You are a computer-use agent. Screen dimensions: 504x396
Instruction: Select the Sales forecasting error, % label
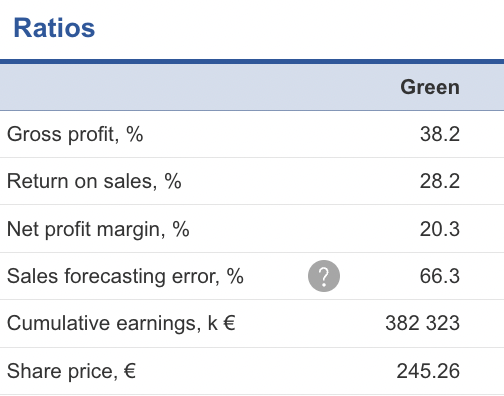click(x=125, y=276)
